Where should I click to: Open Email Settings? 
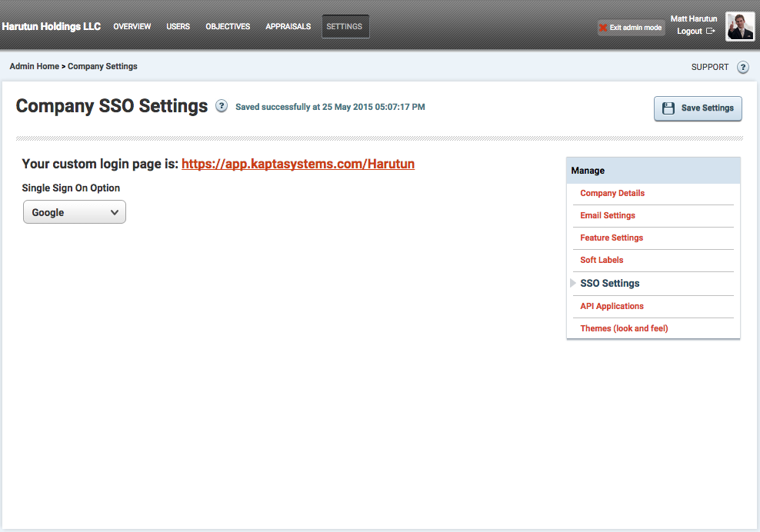coord(608,215)
